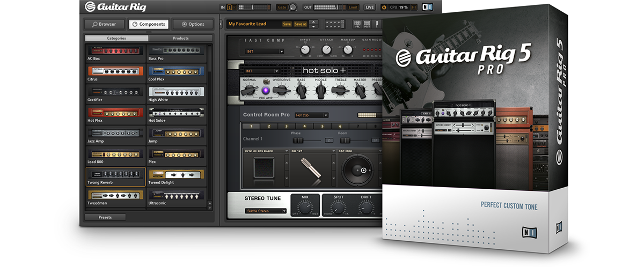Viewport: 644px width, 267px height.
Task: Open the POST tape deck
Action: point(367,24)
